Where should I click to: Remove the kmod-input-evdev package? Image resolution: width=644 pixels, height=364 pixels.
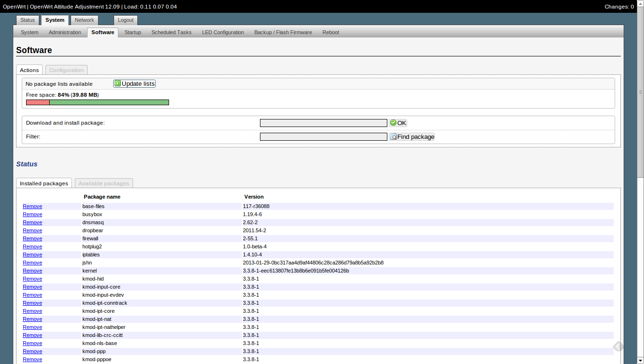pos(32,295)
